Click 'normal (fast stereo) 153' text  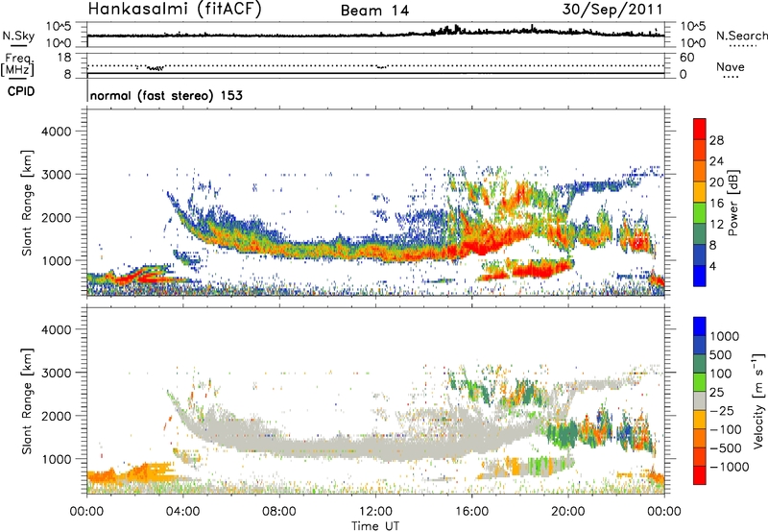(x=166, y=95)
